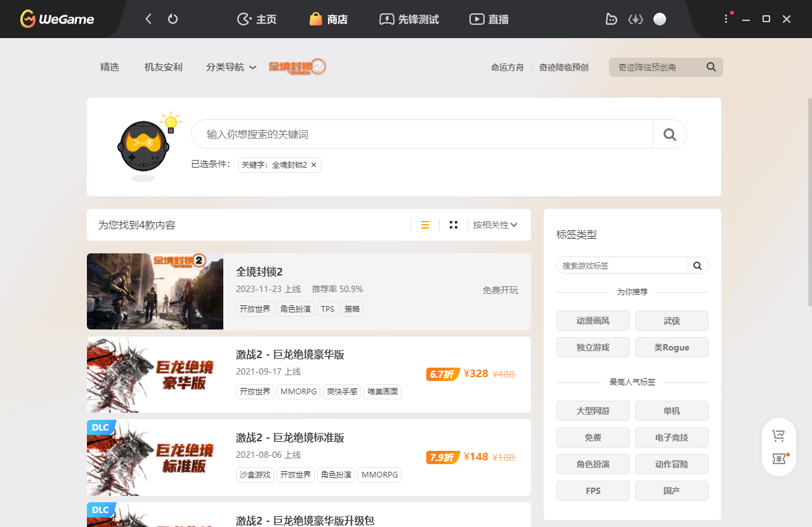The width and height of the screenshot is (812, 527).
Task: Click the ¥328 price of 豪华版
Action: [x=476, y=374]
